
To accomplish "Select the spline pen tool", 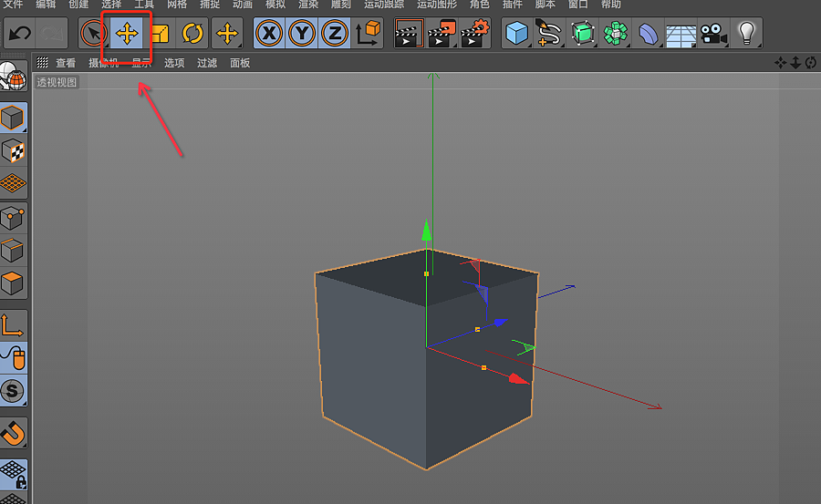I will pyautogui.click(x=549, y=34).
